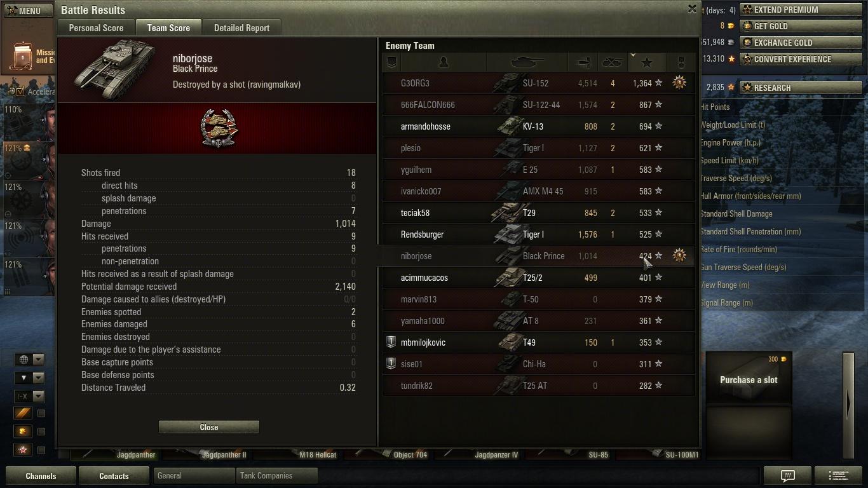Open the Detailed Report tab

click(x=241, y=28)
